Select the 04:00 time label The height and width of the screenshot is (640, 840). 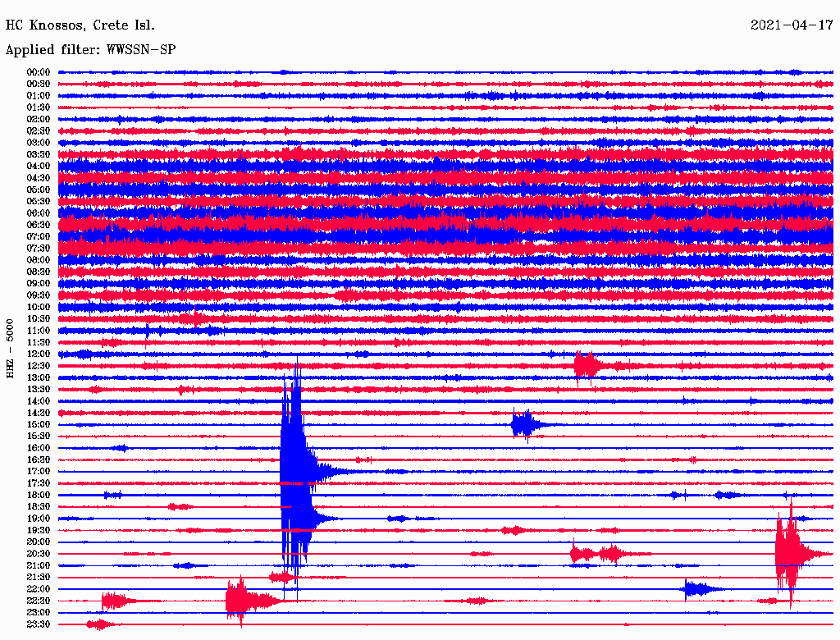coord(39,167)
